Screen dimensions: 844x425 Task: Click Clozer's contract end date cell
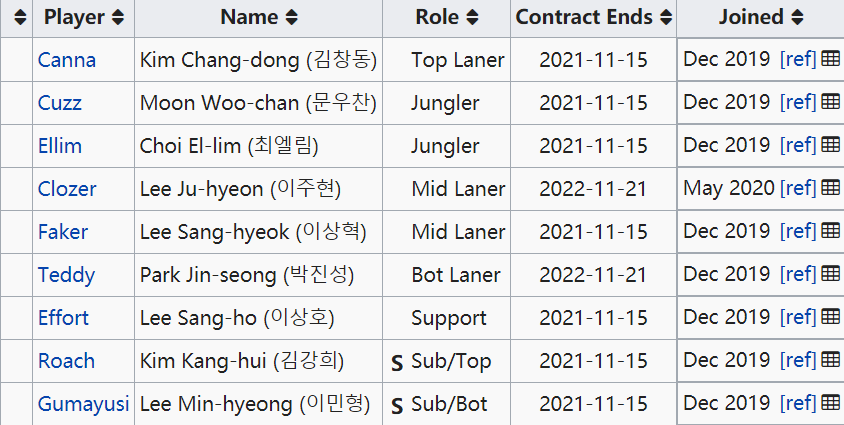coord(593,189)
